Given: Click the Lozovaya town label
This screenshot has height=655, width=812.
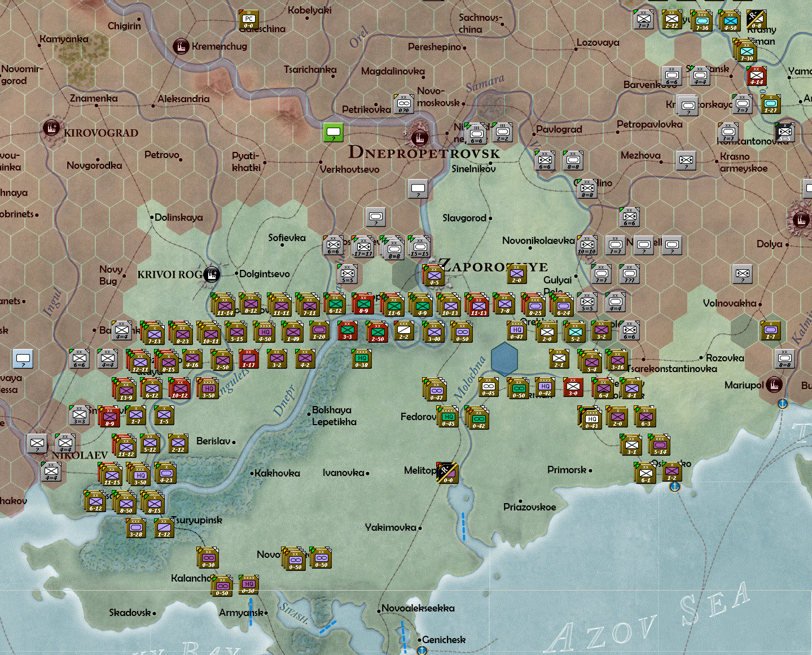Looking at the screenshot, I should 598,43.
